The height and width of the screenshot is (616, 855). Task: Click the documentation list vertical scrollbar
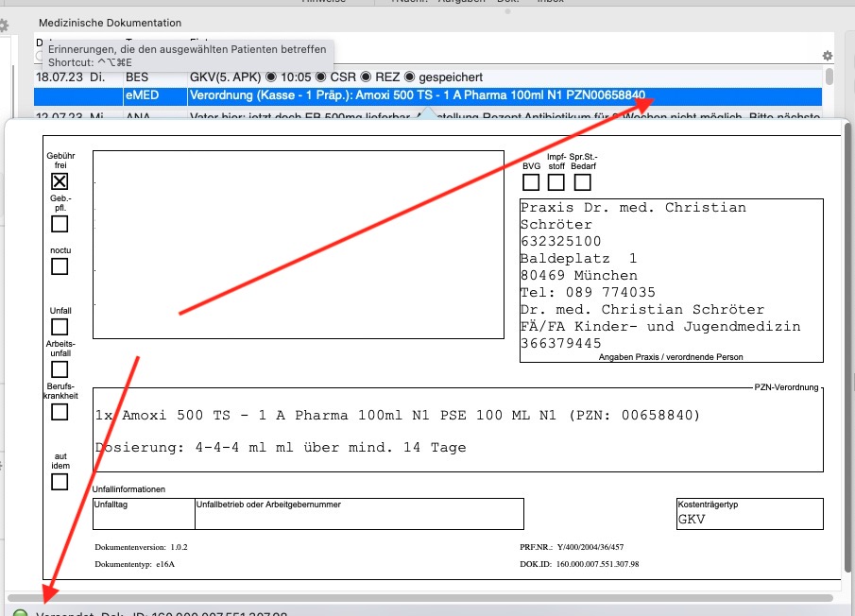pyautogui.click(x=829, y=76)
